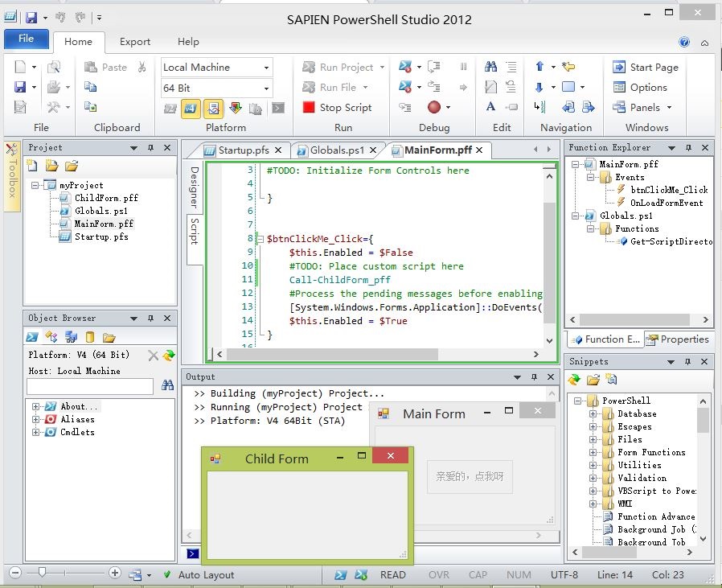Click the zoom out minus icon in status bar
This screenshot has height=588, width=722.
tap(15, 573)
